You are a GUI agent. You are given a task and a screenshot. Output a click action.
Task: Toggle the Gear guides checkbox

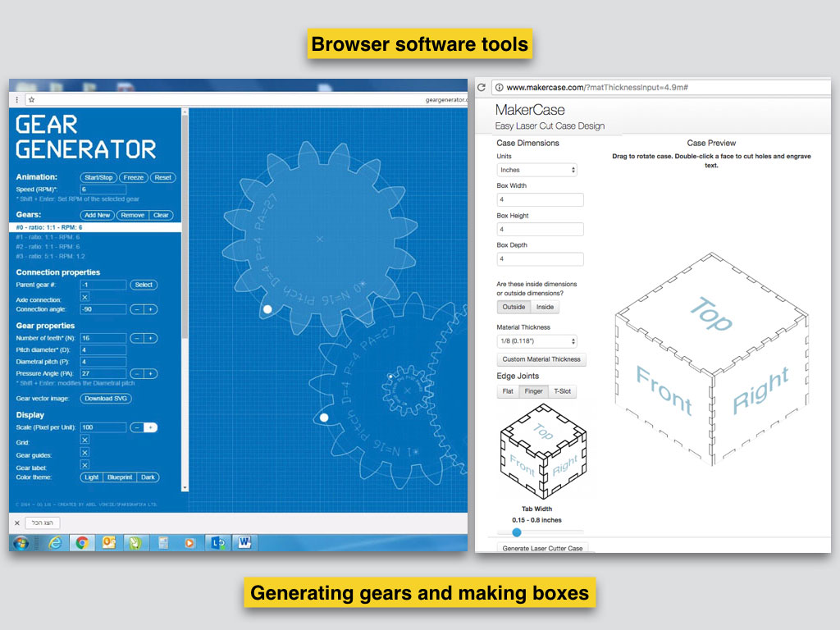(x=84, y=453)
